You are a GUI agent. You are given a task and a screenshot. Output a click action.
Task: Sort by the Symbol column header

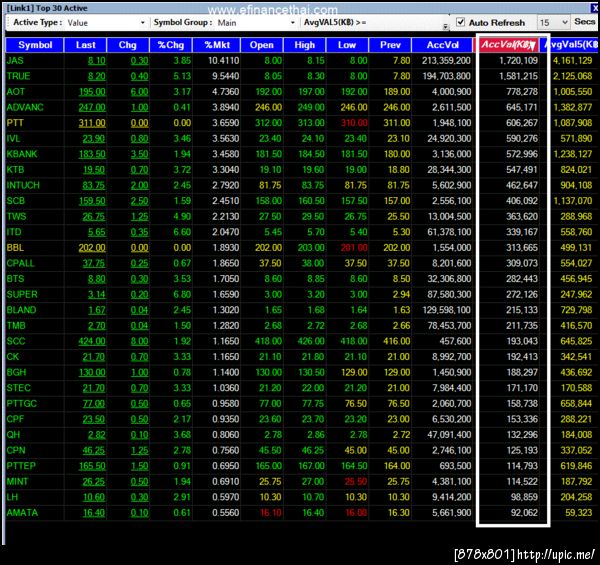coord(35,45)
